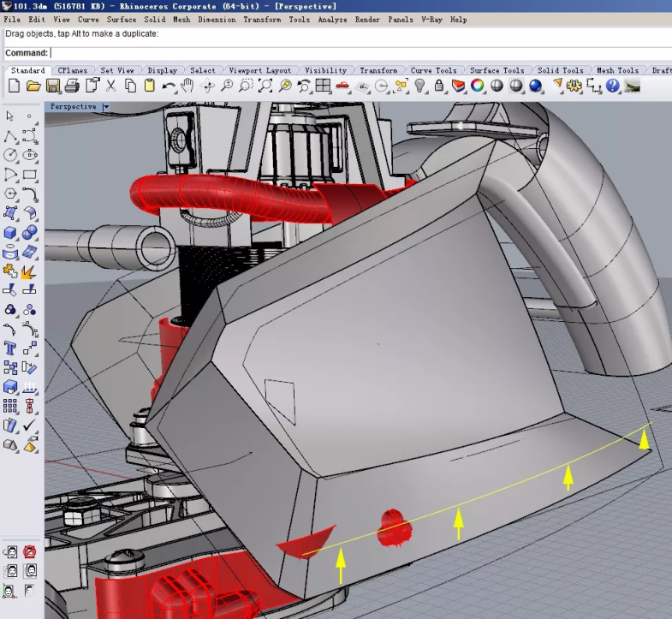Click the Save file icon
The height and width of the screenshot is (619, 672).
(x=53, y=86)
